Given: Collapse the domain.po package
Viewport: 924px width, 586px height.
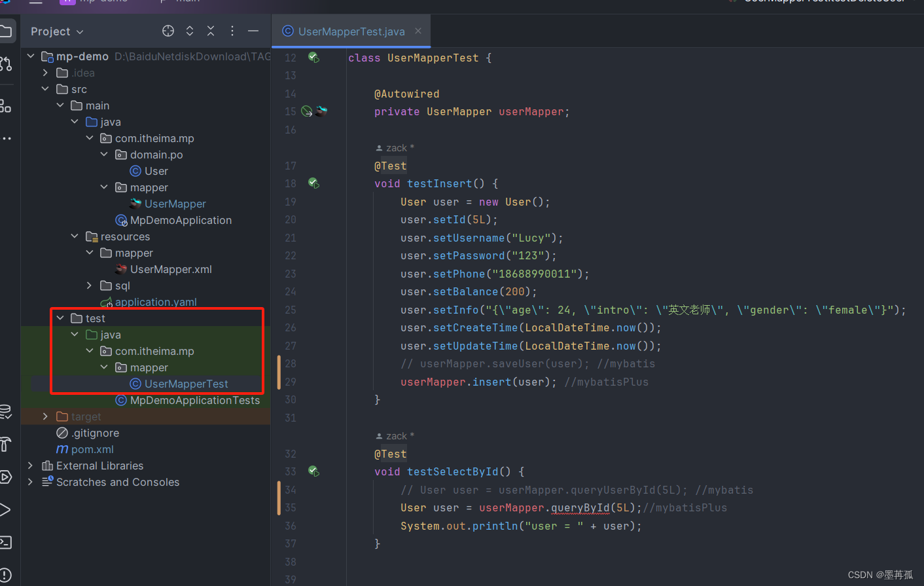Looking at the screenshot, I should pos(104,155).
